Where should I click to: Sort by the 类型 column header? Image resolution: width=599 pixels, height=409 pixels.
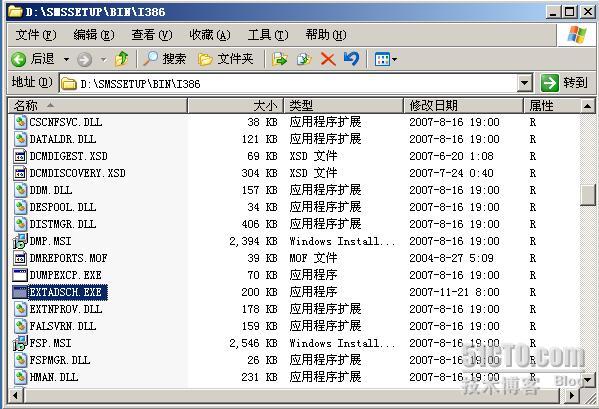(343, 105)
